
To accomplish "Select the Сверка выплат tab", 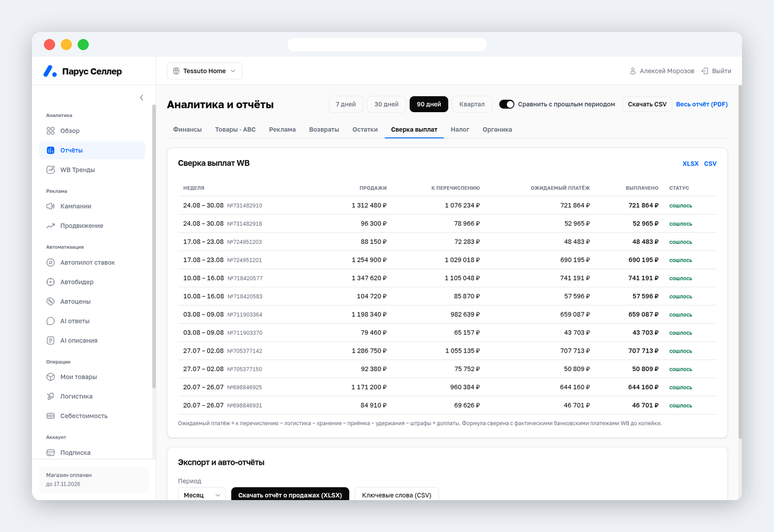I will (414, 130).
